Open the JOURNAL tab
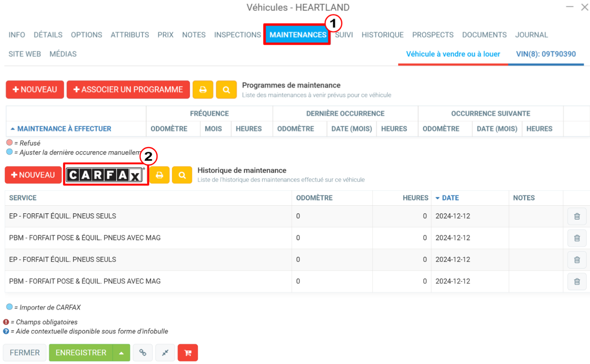The image size is (590, 364). [x=532, y=35]
